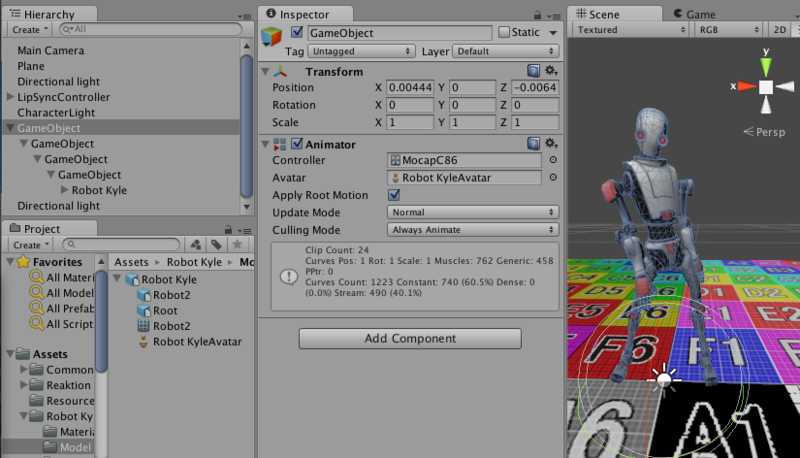The image size is (800, 458).
Task: Open Static options dropdown arrow
Action: [x=553, y=33]
